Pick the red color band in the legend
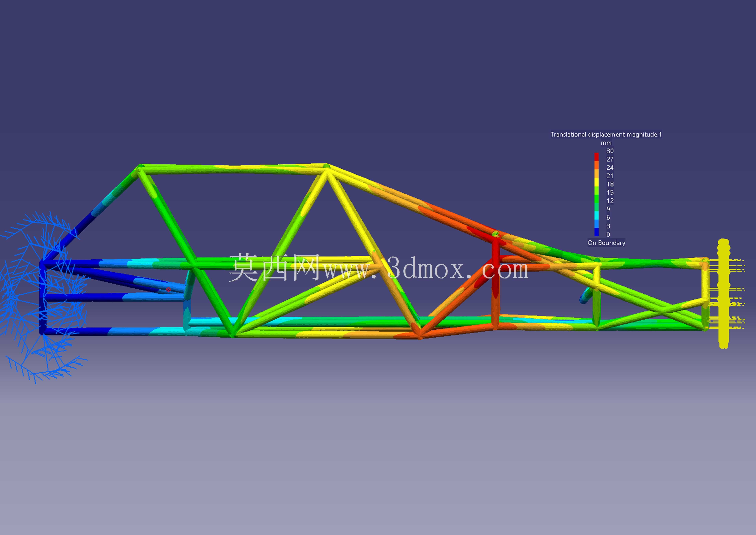The width and height of the screenshot is (756, 535). click(597, 157)
